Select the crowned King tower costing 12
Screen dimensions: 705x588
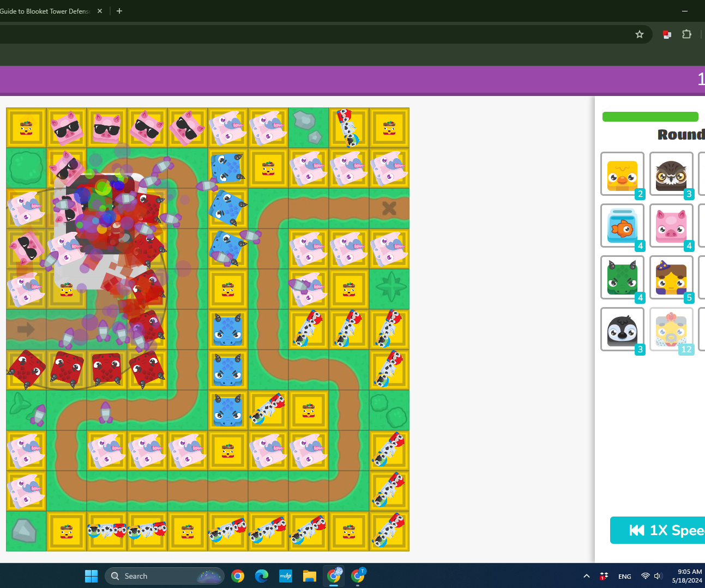(x=671, y=329)
